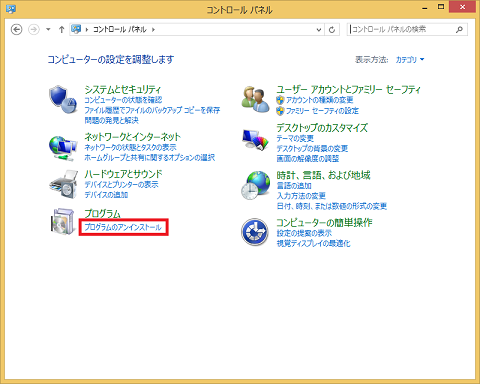The height and width of the screenshot is (384, 480).
Task: Open User Accounts two-people icon
Action: pyautogui.click(x=255, y=99)
